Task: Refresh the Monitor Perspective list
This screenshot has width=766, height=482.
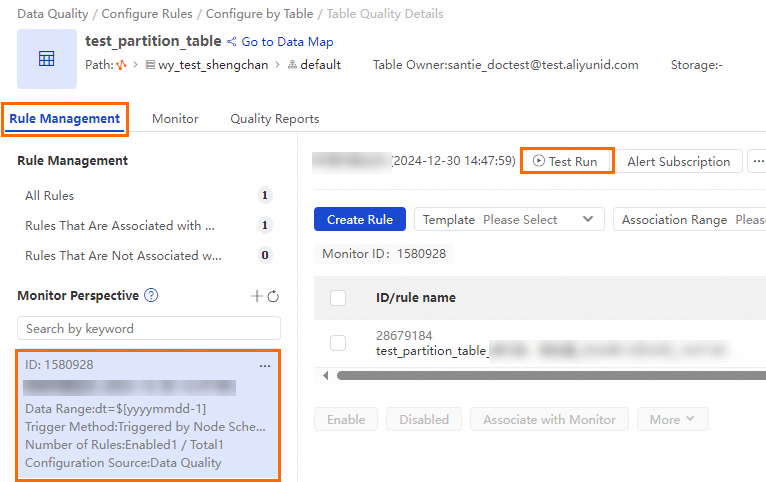Action: [273, 296]
